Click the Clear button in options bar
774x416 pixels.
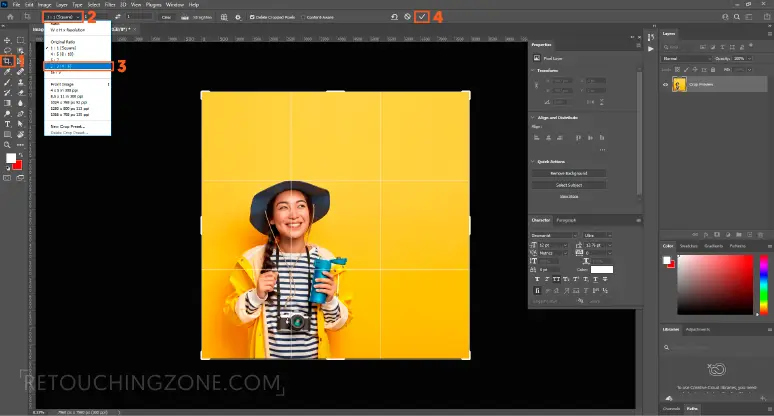[x=166, y=17]
